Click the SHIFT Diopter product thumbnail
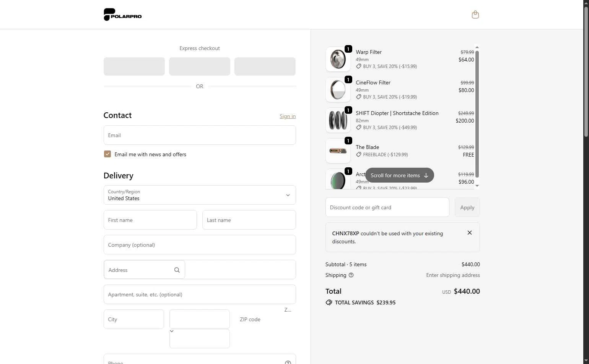The height and width of the screenshot is (364, 589). tap(338, 120)
